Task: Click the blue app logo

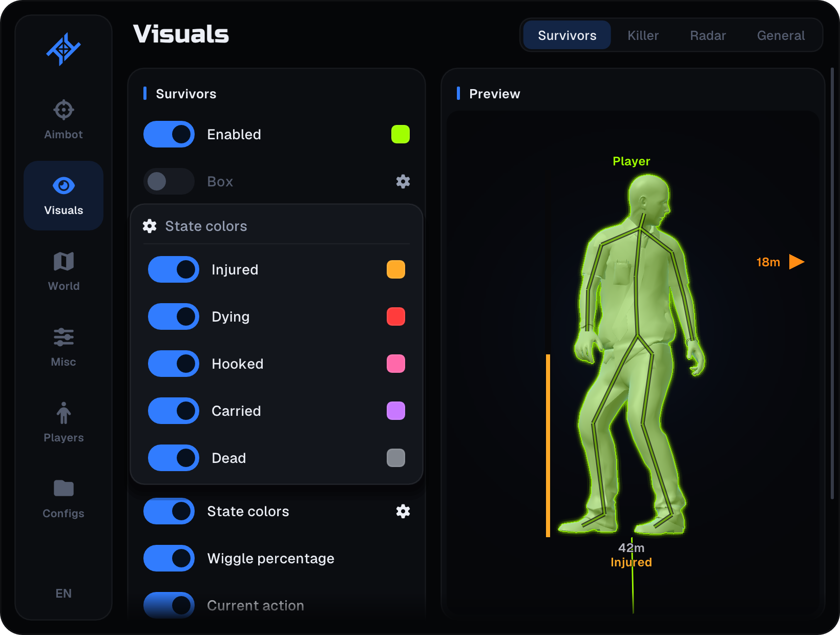Action: tap(64, 49)
